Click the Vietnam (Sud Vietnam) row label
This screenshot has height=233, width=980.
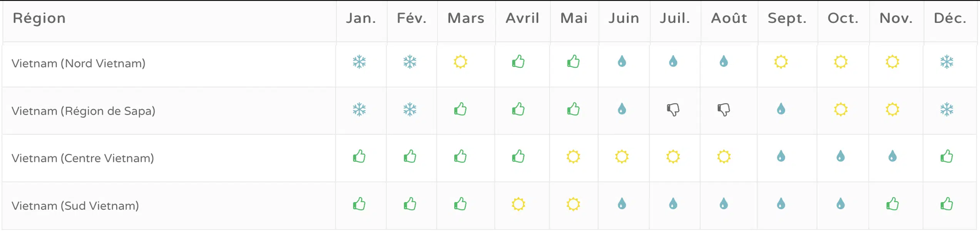[75, 206]
